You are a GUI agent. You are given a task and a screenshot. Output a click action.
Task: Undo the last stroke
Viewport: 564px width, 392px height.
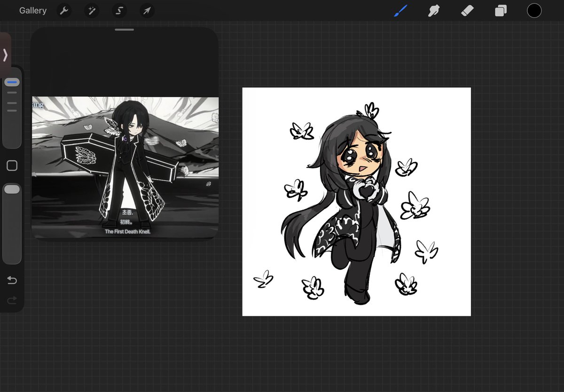tap(12, 281)
